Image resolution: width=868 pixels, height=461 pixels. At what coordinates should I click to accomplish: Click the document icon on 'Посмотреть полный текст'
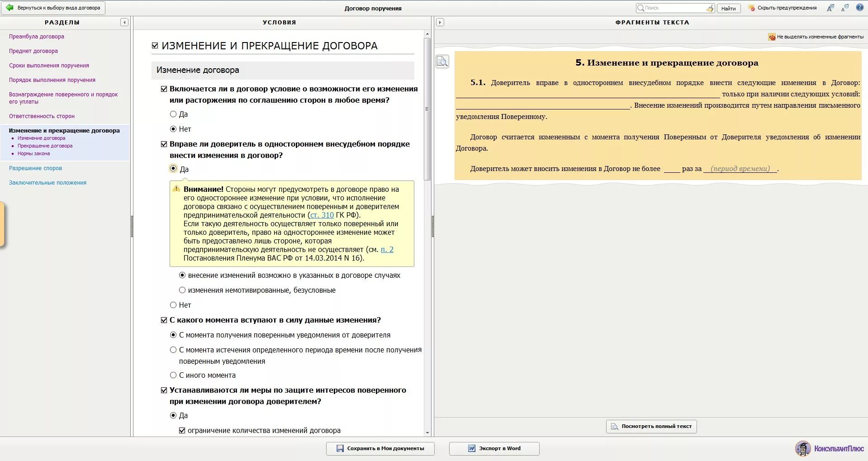tap(614, 426)
